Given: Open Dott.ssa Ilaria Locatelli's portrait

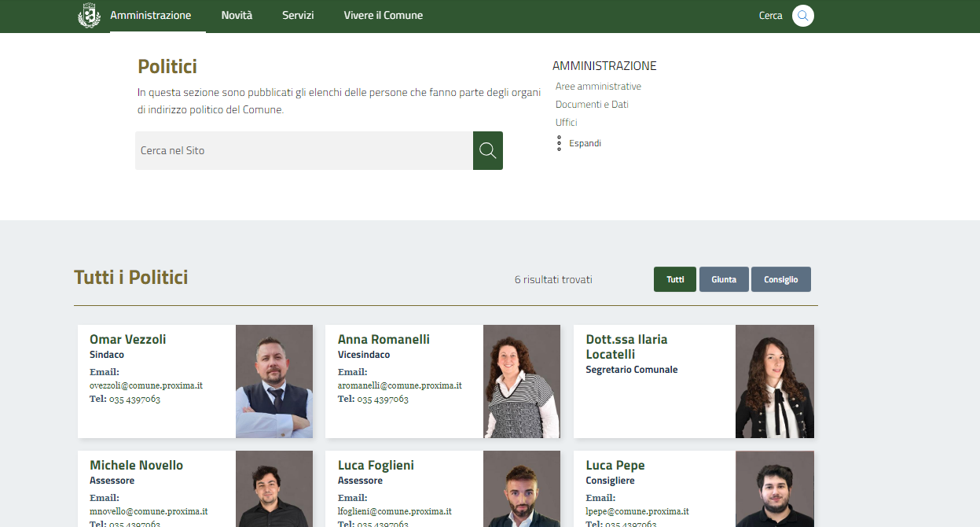Looking at the screenshot, I should tap(774, 381).
